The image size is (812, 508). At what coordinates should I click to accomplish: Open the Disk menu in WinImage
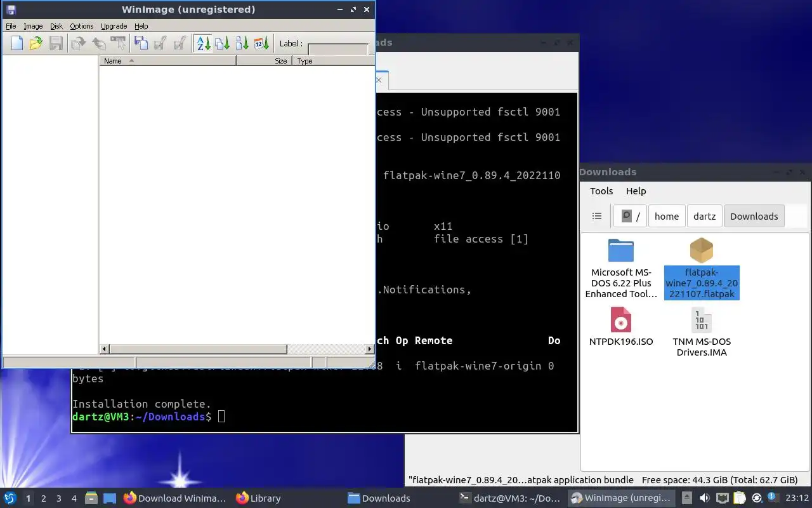(56, 26)
